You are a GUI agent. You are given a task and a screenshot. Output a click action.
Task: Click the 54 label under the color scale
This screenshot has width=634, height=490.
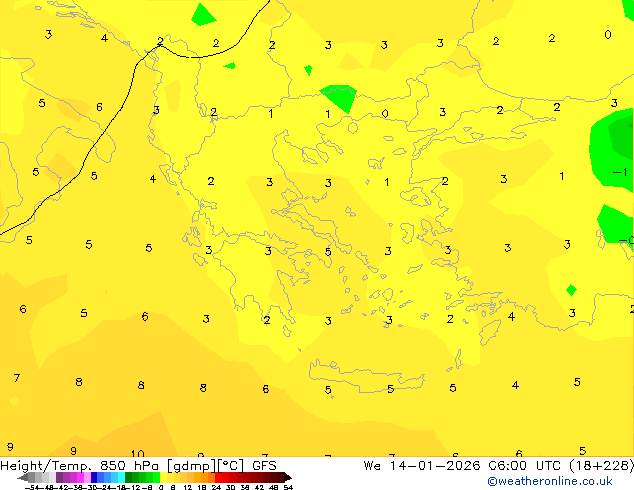coord(288,487)
